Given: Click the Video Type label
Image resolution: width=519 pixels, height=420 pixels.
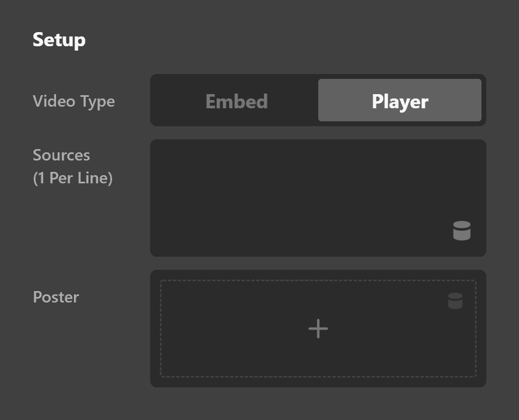Looking at the screenshot, I should coord(73,101).
